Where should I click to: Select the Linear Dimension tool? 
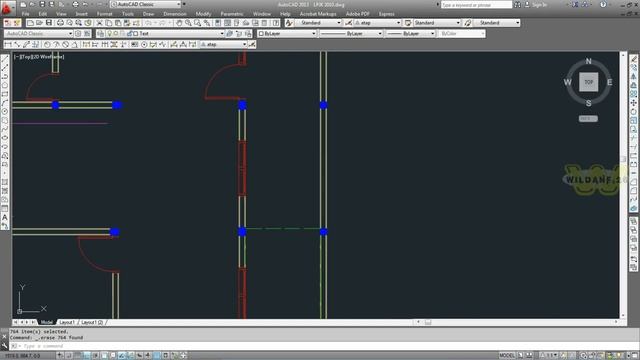pyautogui.click(x=8, y=44)
